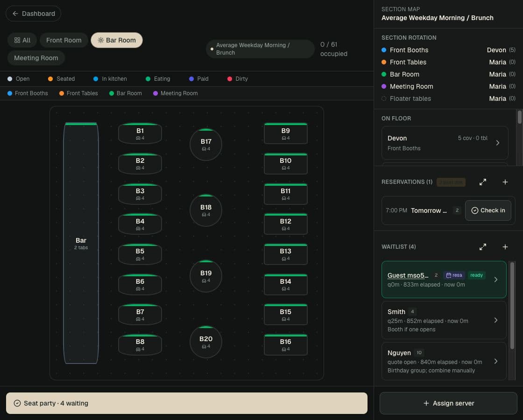Click the Bar Room rotation row
The width and height of the screenshot is (523, 420).
point(448,74)
